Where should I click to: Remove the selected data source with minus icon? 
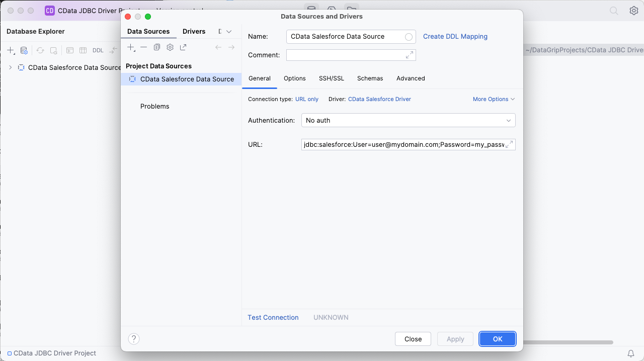click(x=144, y=47)
